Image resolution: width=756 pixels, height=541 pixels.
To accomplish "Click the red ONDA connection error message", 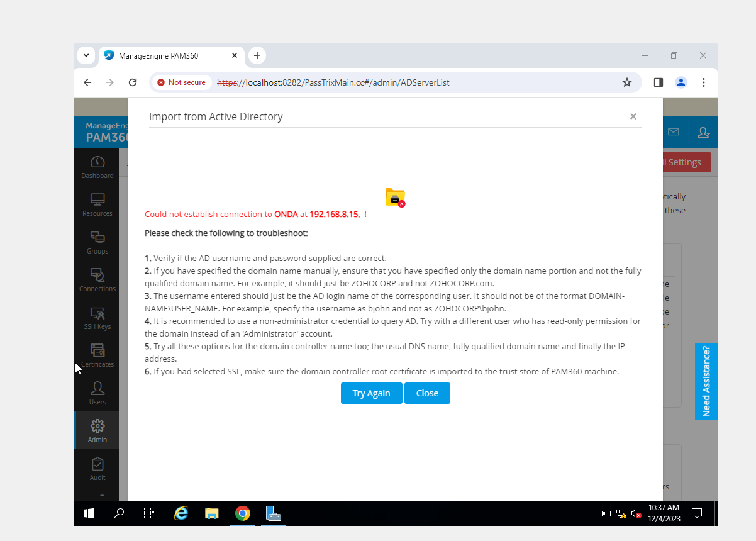I will 256,214.
